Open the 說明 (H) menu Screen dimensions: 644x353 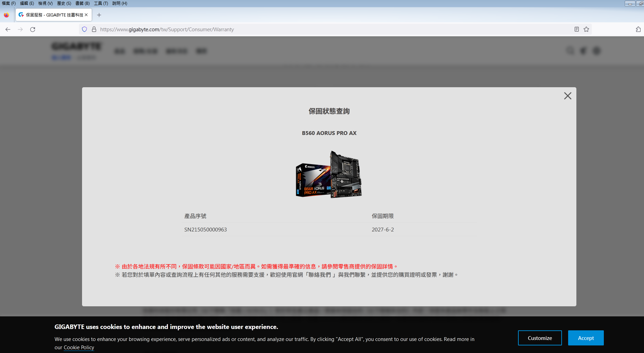click(x=120, y=3)
